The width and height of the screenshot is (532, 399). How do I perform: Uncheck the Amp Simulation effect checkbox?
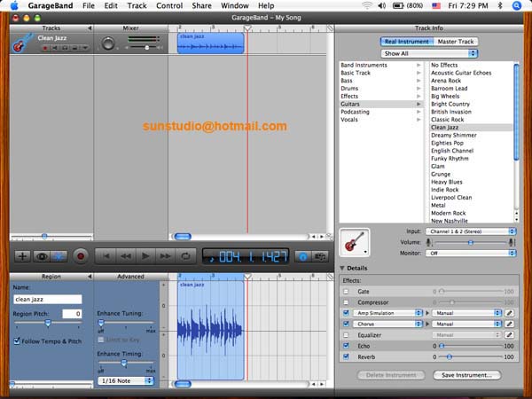(x=346, y=313)
